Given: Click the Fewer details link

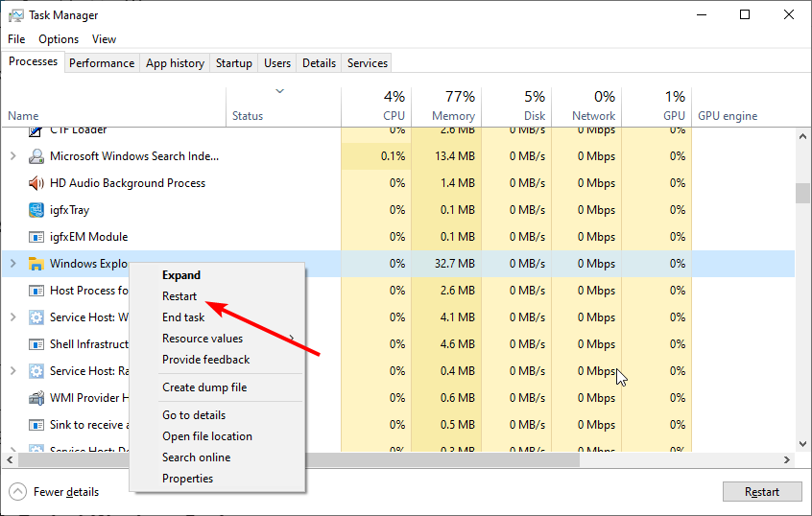Looking at the screenshot, I should [x=66, y=492].
